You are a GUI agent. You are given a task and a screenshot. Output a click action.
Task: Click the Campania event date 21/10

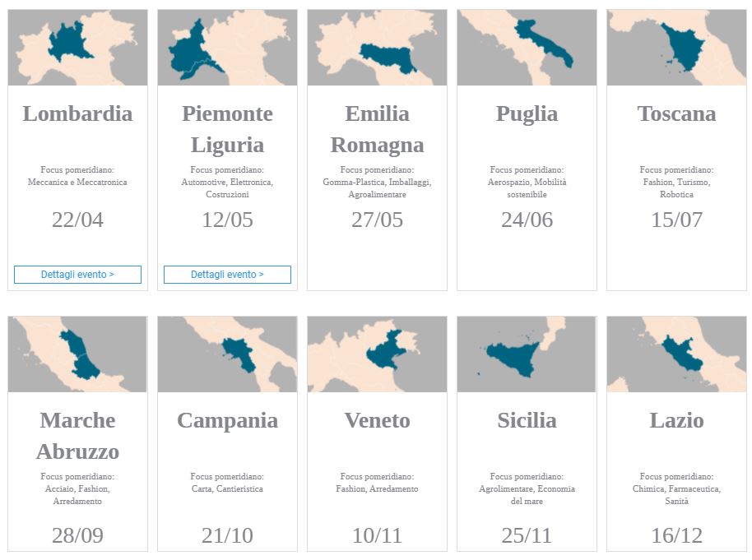227,536
